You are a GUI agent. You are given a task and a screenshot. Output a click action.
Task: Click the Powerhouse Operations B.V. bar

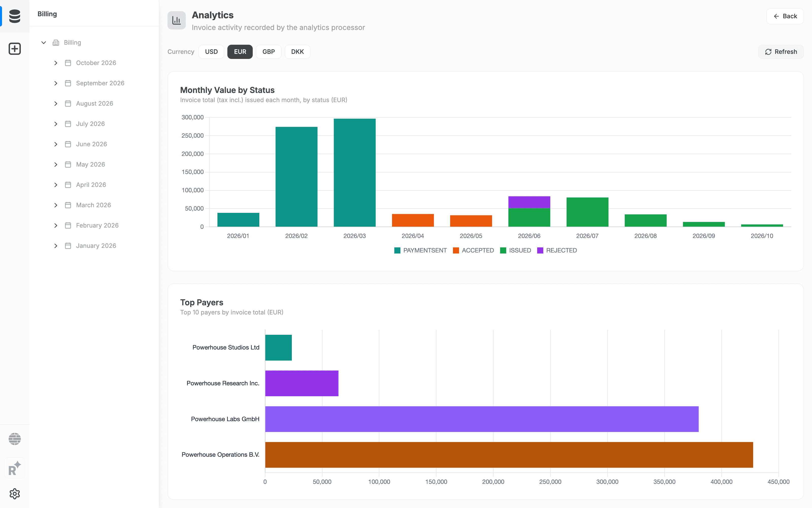509,455
